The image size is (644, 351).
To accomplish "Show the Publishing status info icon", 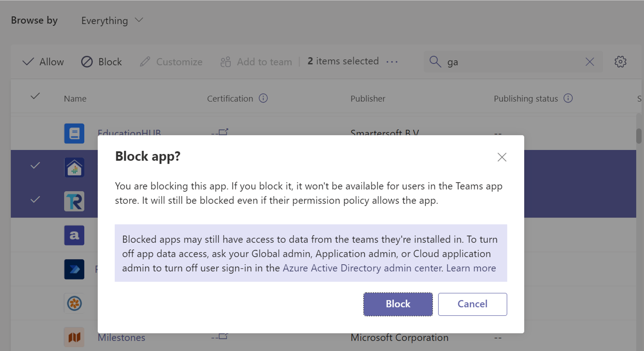I will pyautogui.click(x=568, y=98).
